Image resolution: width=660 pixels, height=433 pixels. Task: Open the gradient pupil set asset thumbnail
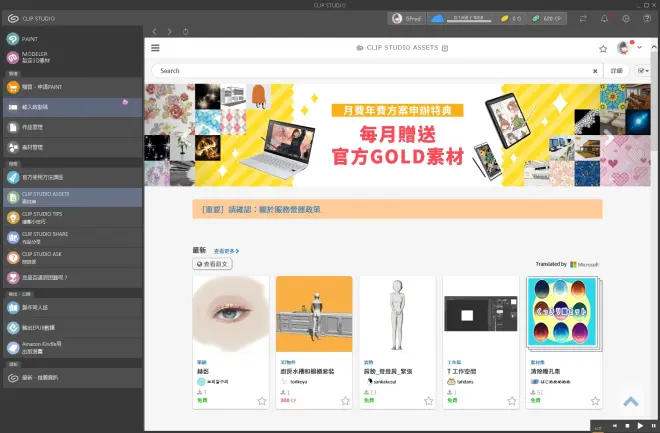click(x=564, y=314)
